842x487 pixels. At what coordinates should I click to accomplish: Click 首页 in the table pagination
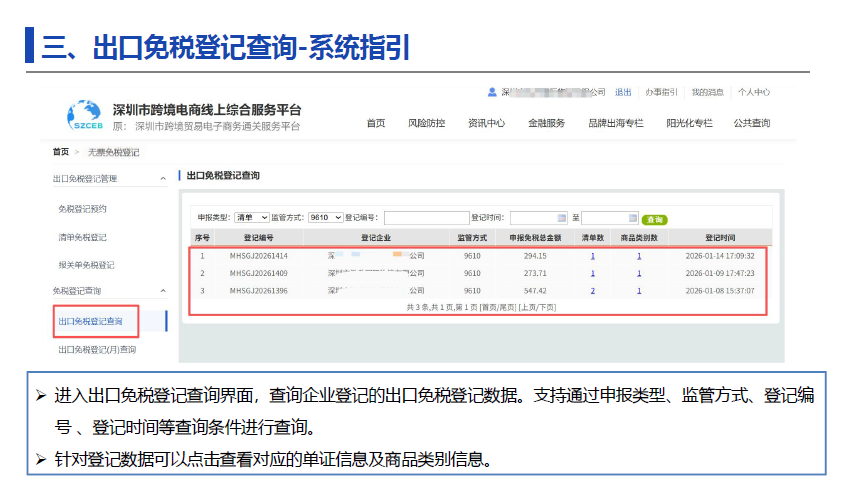coord(489,308)
